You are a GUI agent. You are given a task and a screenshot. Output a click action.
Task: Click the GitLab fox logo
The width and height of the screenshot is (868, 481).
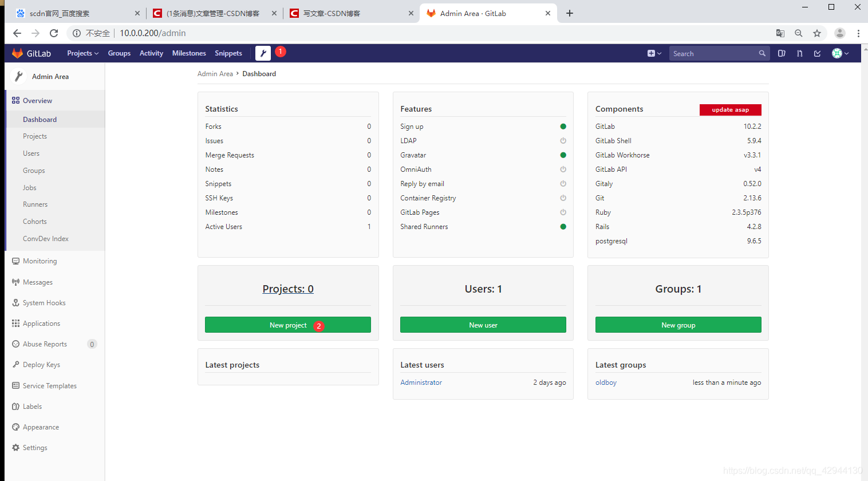pos(17,53)
